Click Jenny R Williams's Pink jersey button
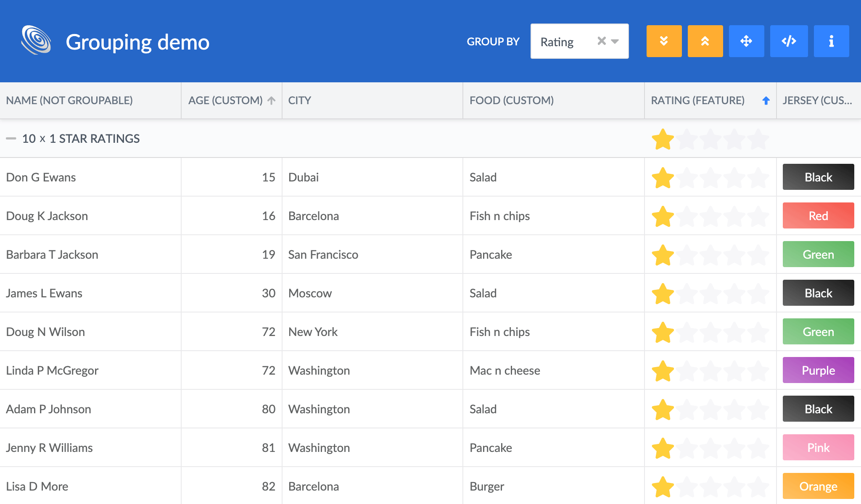Image resolution: width=861 pixels, height=504 pixels. coord(818,447)
